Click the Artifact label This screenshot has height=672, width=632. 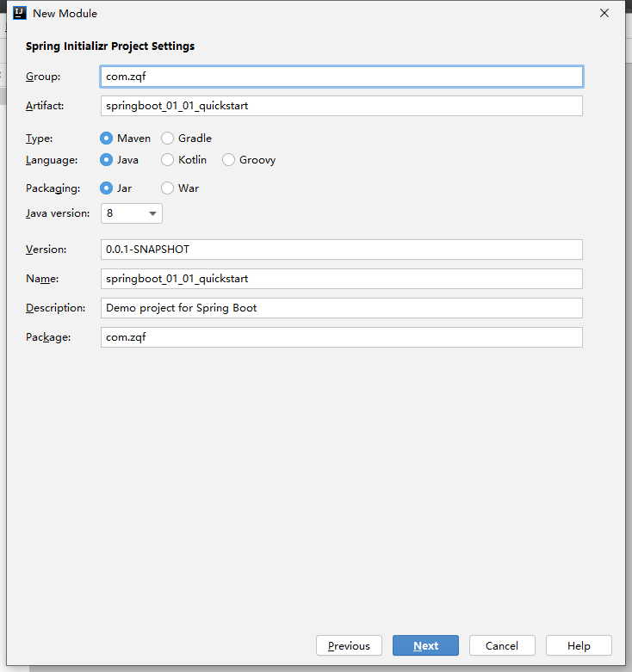[45, 106]
